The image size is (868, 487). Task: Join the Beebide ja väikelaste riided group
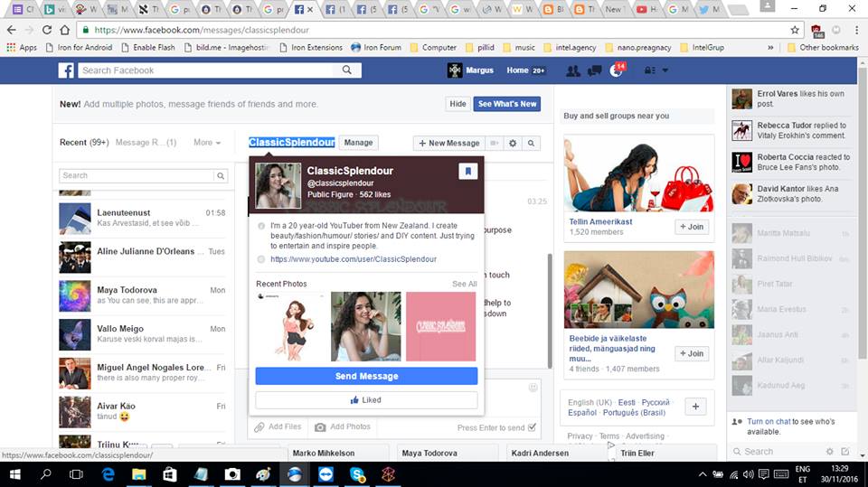pos(692,353)
